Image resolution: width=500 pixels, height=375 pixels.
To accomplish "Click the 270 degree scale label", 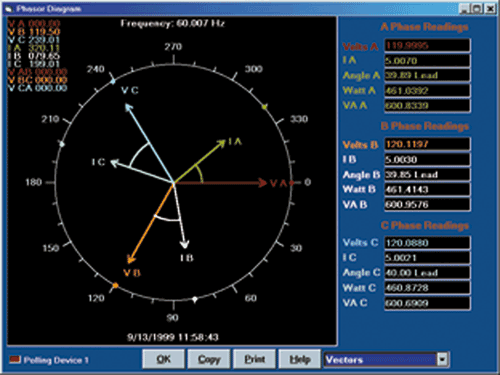I will click(173, 46).
